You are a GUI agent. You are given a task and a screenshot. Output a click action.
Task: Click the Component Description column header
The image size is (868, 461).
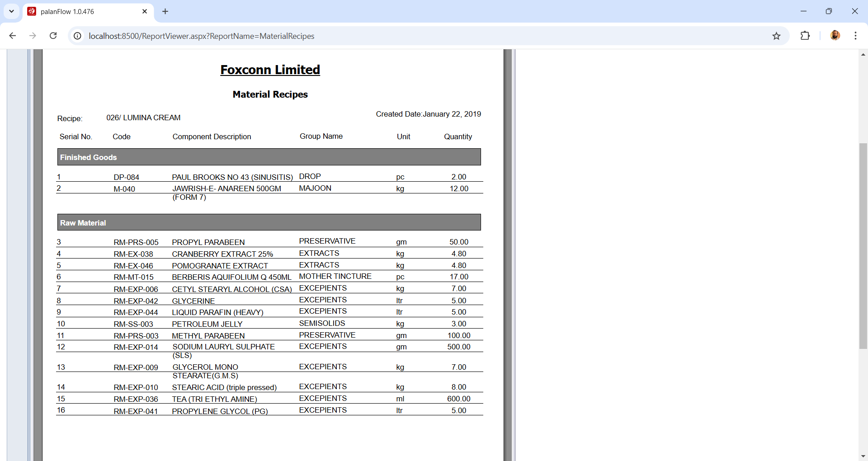[212, 136]
